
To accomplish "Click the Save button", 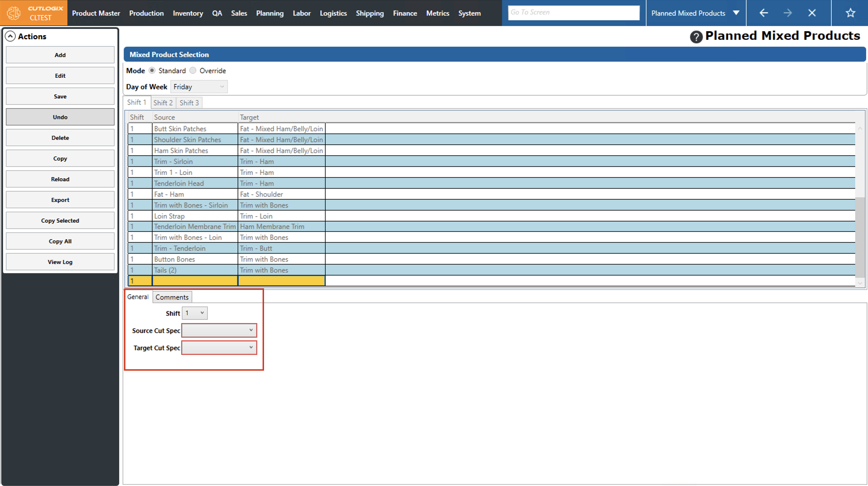I will tap(60, 96).
